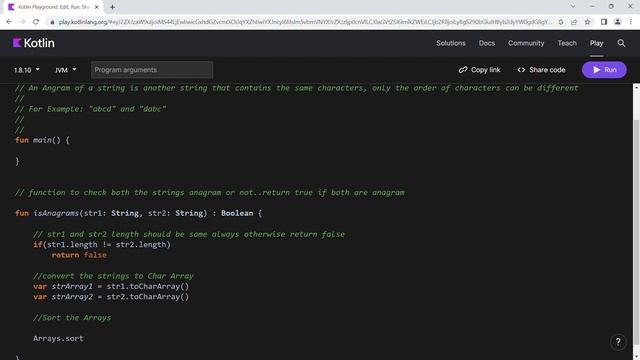640x360 pixels.
Task: Open the Community menu item
Action: (x=526, y=43)
